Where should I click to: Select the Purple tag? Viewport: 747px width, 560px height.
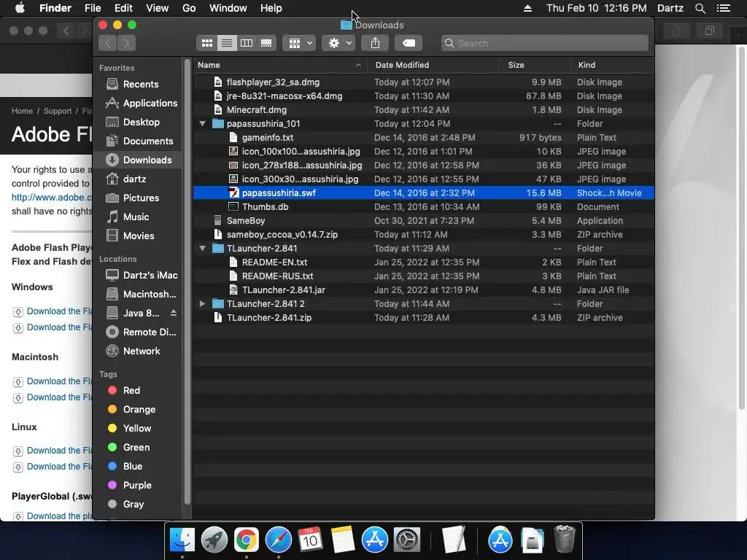(x=137, y=485)
